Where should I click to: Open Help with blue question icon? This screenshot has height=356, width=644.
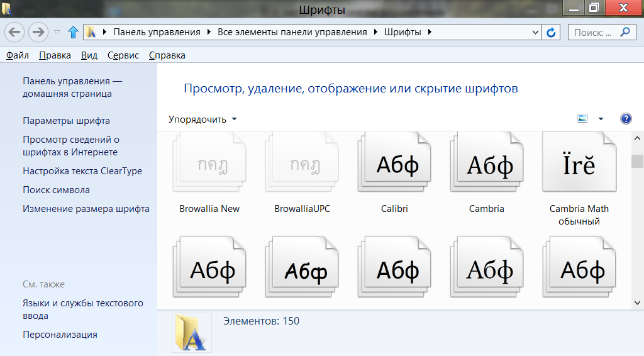click(x=626, y=119)
